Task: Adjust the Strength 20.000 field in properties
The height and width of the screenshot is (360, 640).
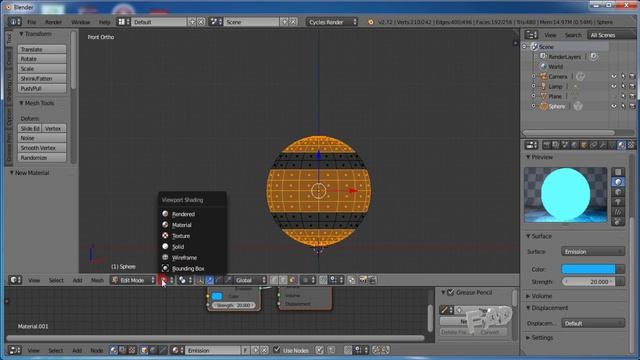Action: pos(588,282)
